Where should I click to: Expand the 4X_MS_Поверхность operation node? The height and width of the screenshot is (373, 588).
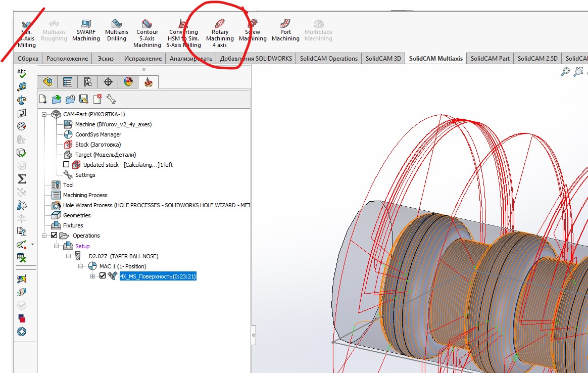tap(92, 276)
